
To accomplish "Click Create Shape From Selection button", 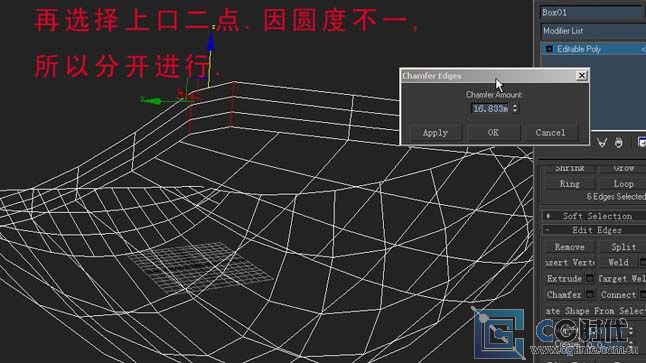I will [x=595, y=311].
